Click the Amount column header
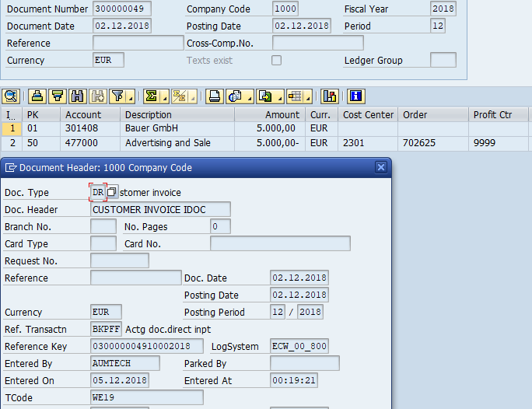Screen dimensions: 532x409 click(268, 114)
